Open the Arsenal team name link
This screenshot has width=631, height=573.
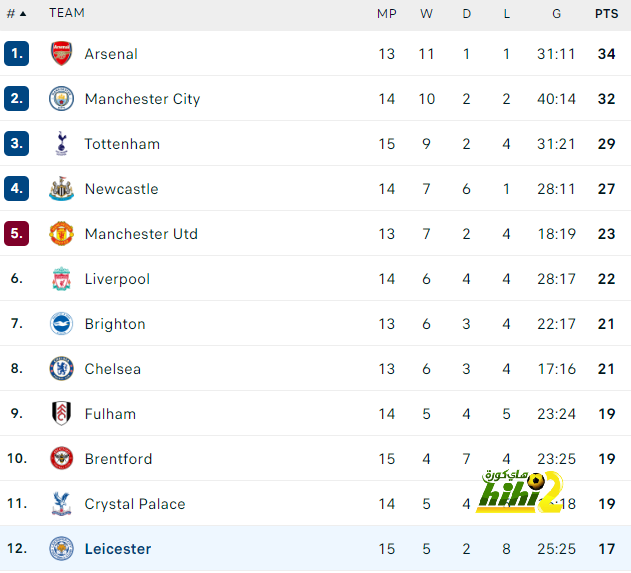[x=111, y=54]
